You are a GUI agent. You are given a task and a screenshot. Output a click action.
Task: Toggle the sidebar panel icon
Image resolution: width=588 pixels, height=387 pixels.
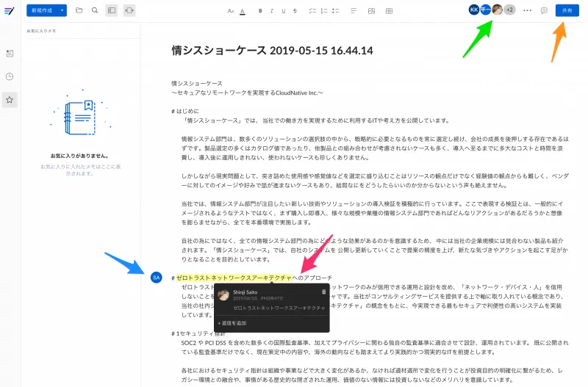pyautogui.click(x=112, y=10)
